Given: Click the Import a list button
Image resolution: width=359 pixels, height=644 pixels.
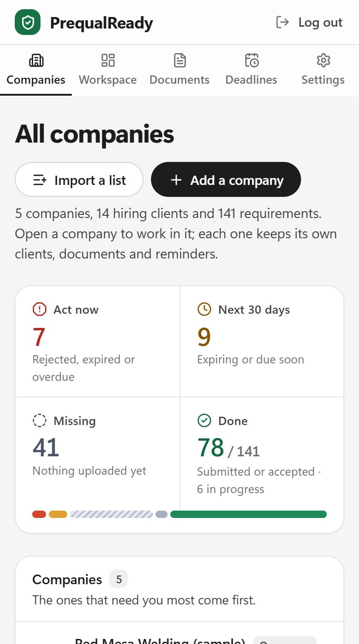Looking at the screenshot, I should click(79, 179).
